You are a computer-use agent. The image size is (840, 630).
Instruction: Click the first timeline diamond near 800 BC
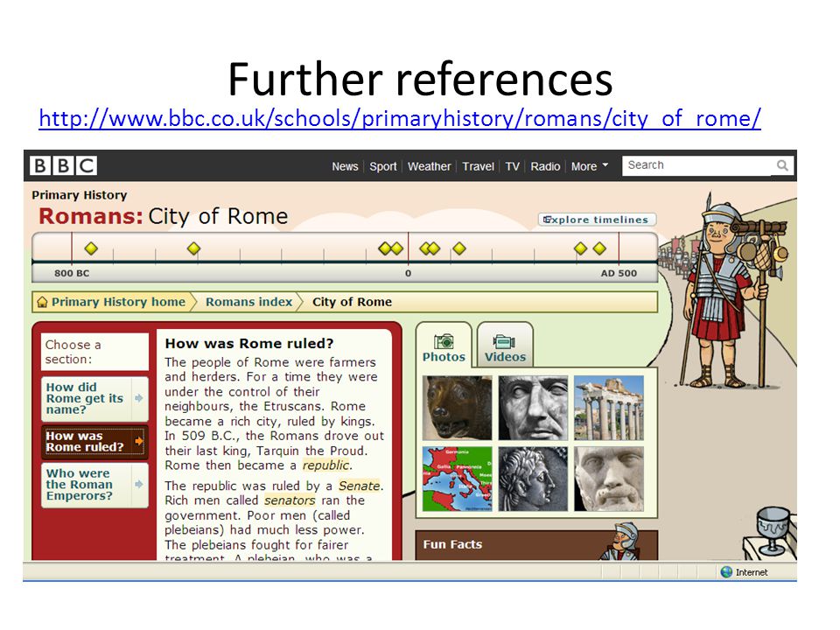(91, 248)
